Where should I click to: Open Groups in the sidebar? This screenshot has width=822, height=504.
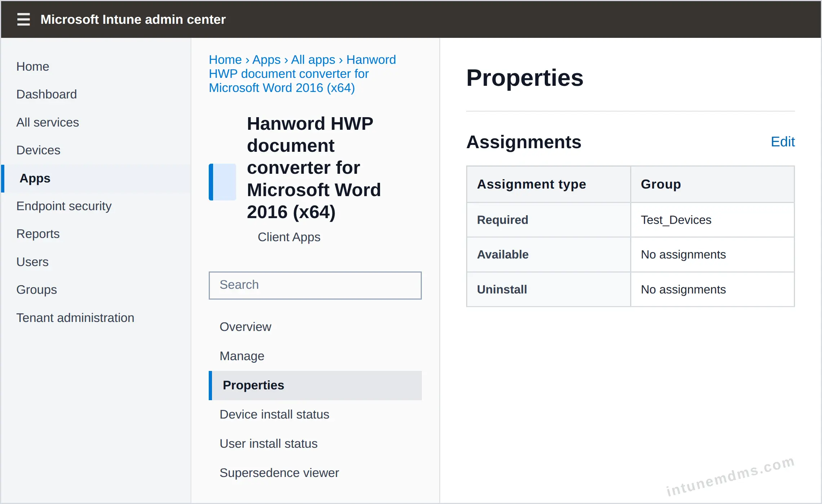37,289
